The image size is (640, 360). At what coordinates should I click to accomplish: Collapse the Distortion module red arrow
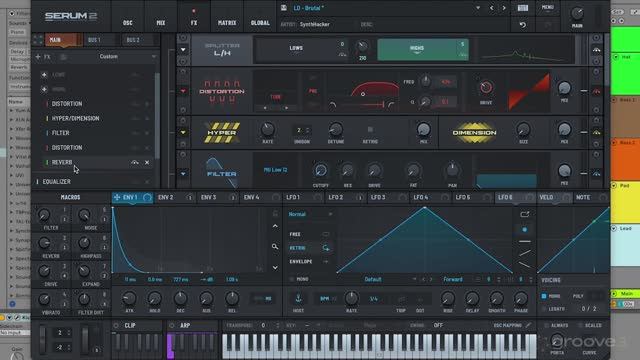click(183, 91)
